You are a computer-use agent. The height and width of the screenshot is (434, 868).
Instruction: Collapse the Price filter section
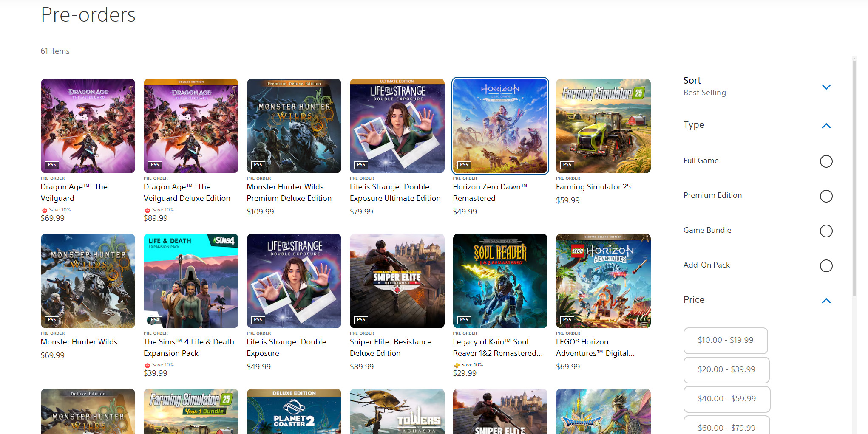click(825, 301)
